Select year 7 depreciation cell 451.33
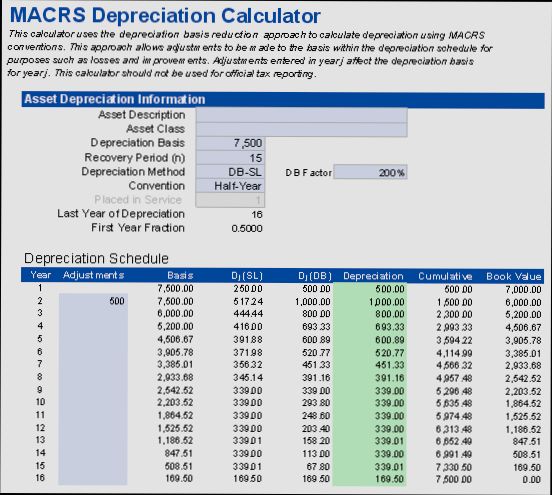This screenshot has width=552, height=495. coord(370,365)
